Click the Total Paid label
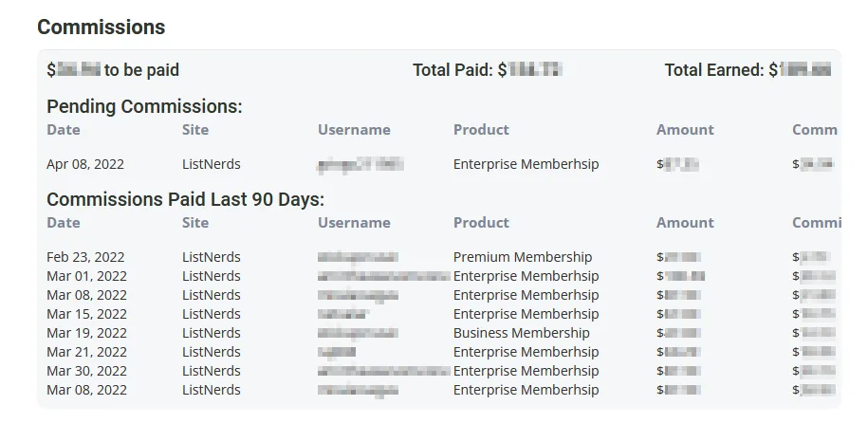This screenshot has height=442, width=868. pyautogui.click(x=452, y=70)
